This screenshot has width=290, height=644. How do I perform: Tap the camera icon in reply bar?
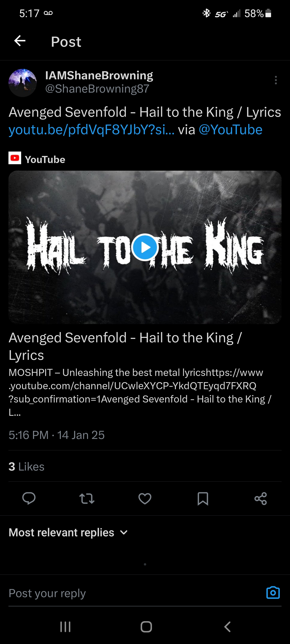coord(273,592)
